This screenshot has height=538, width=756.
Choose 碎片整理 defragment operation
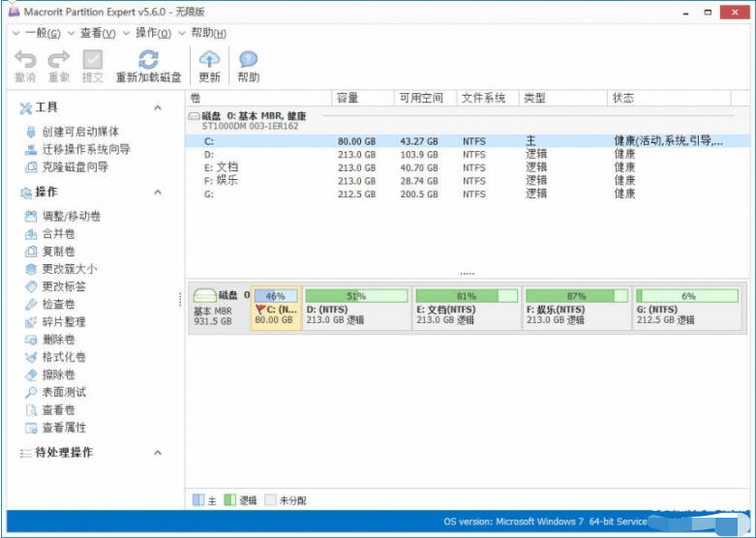[x=63, y=321]
